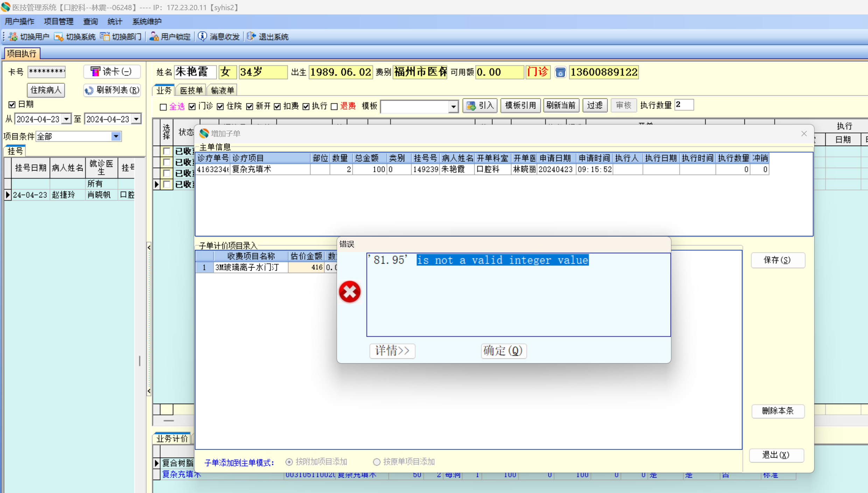Select 按原单项目添加 radio option
Viewport: 868px width, 493px height.
[377, 462]
